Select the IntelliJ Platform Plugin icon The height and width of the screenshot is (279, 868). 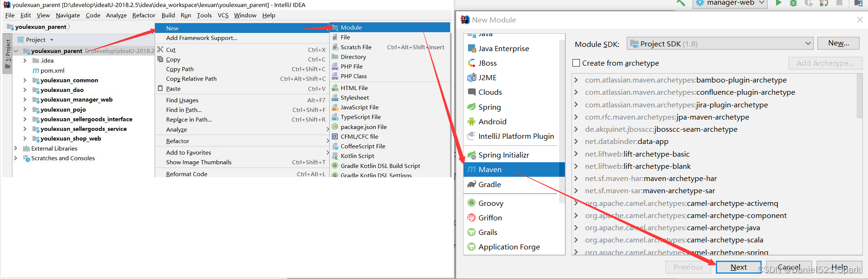[x=472, y=136]
